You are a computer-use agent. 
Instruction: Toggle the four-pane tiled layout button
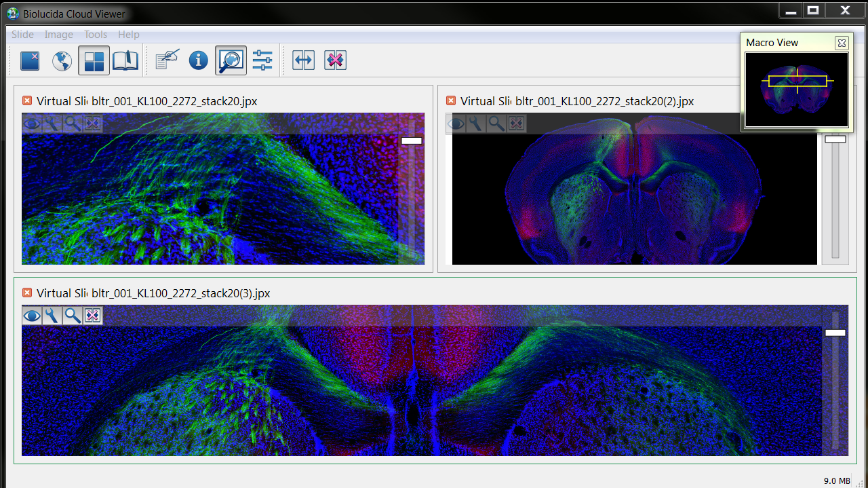[x=94, y=61]
